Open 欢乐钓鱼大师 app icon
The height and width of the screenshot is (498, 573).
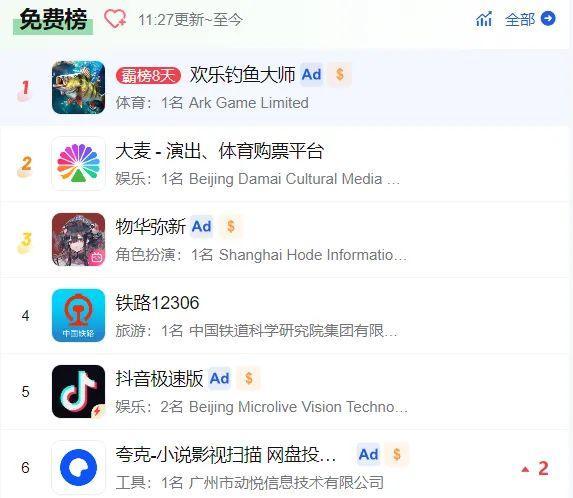78,87
